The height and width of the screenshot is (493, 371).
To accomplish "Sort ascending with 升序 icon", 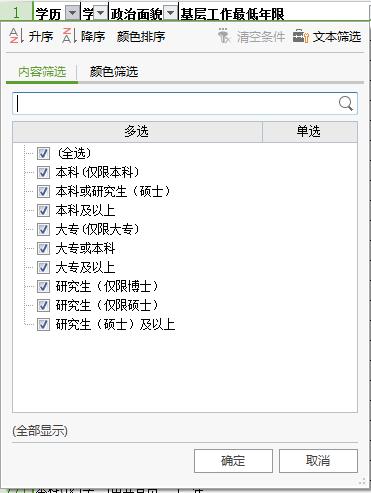I will [x=16, y=36].
